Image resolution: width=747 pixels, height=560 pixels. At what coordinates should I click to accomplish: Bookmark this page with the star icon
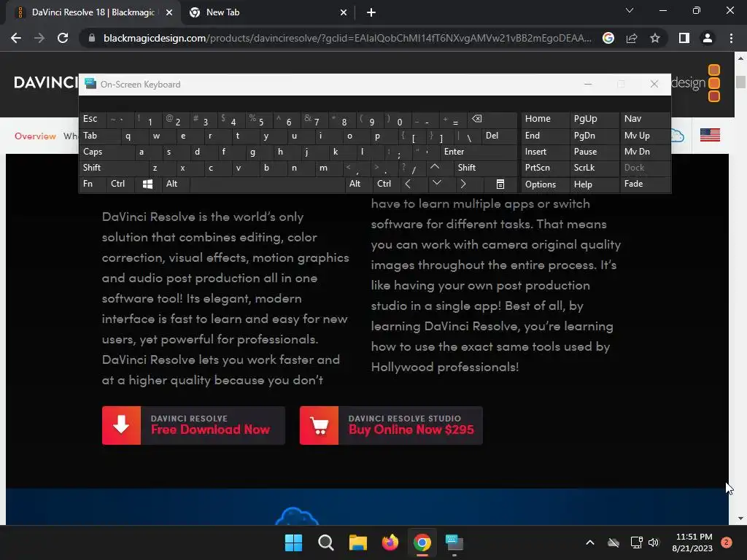click(655, 38)
